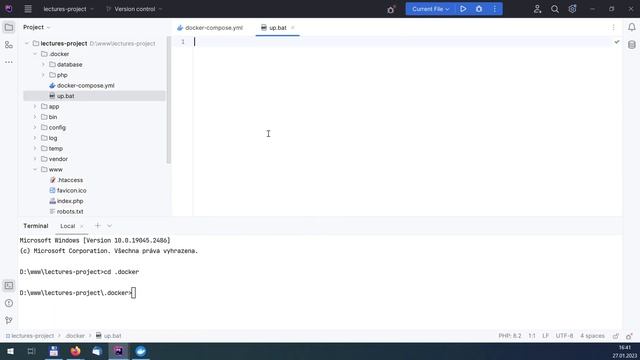Open the Version control dropdown
The width and height of the screenshot is (640, 360).
click(x=134, y=9)
